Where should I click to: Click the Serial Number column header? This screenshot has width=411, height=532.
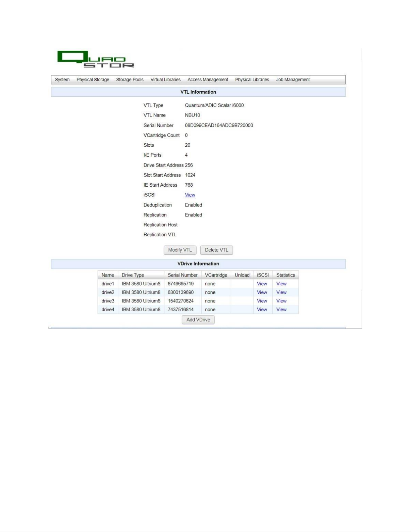183,275
